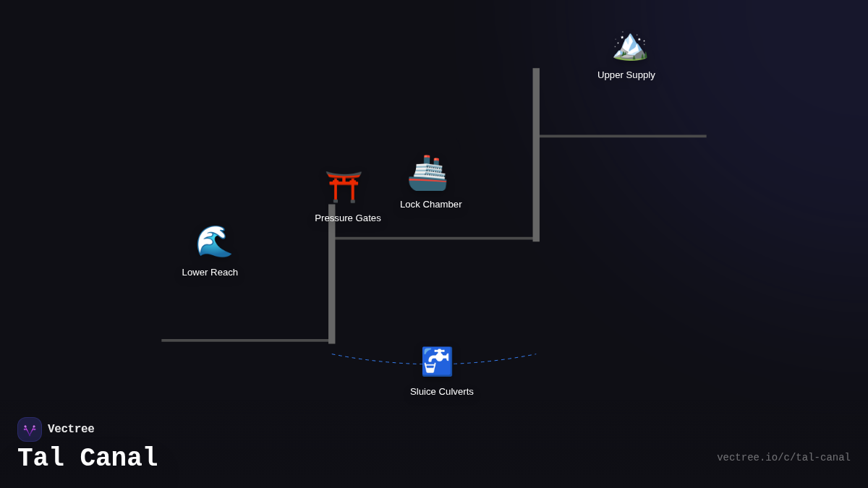868x488 pixels.
Task: Click the Sluice Culverts text label
Action: click(x=441, y=392)
